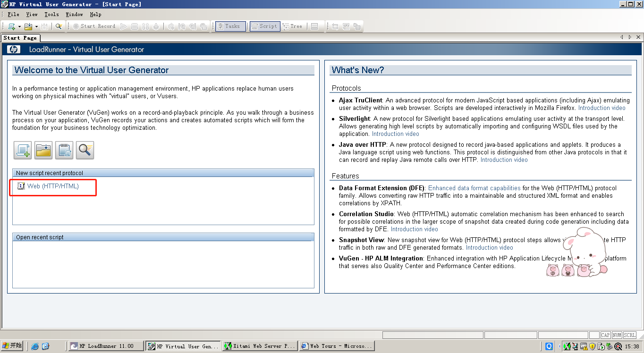Click the yellow shield tray icon
644x353 pixels.
[x=592, y=346]
